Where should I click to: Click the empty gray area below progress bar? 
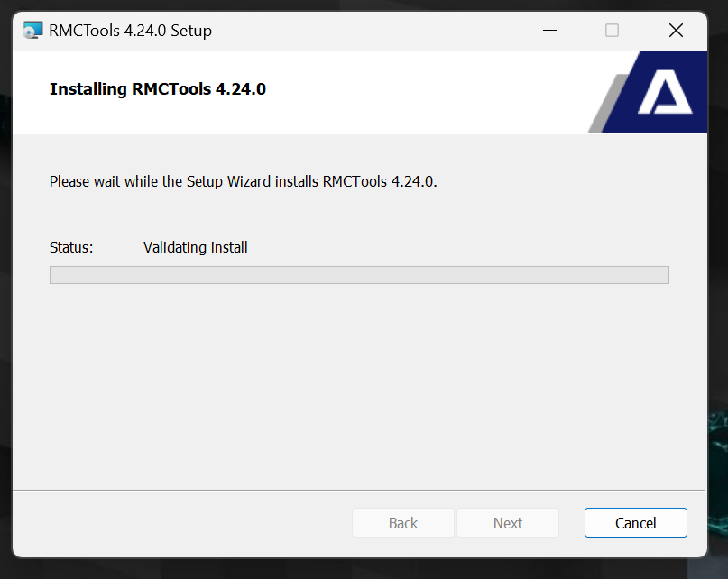pyautogui.click(x=358, y=385)
